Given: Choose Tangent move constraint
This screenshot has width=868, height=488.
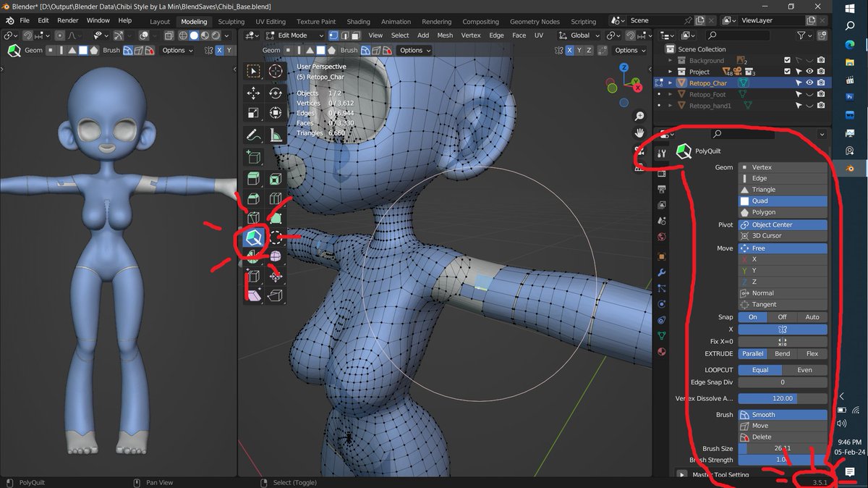Looking at the screenshot, I should click(x=783, y=305).
